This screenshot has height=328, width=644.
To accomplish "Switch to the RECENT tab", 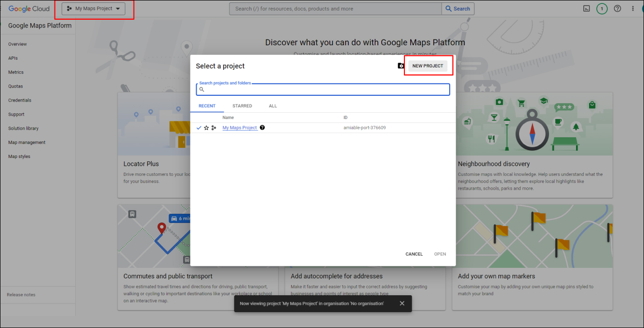I will coord(207,106).
